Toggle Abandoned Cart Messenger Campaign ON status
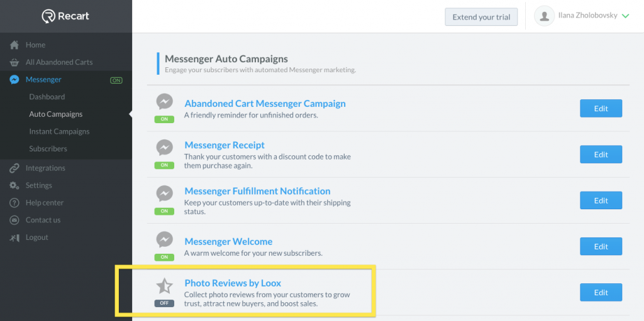The image size is (644, 321). point(164,119)
